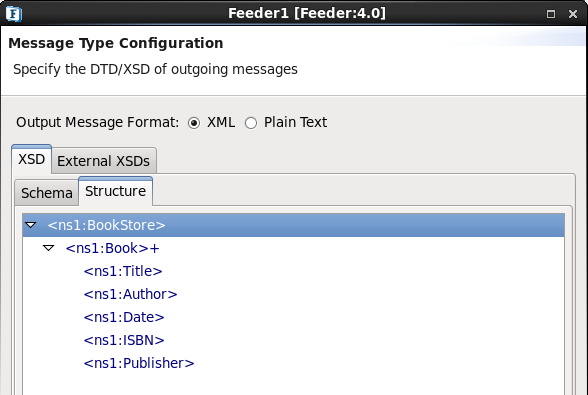
Task: Collapse the ns1:BookStore tree node
Action: [30, 225]
